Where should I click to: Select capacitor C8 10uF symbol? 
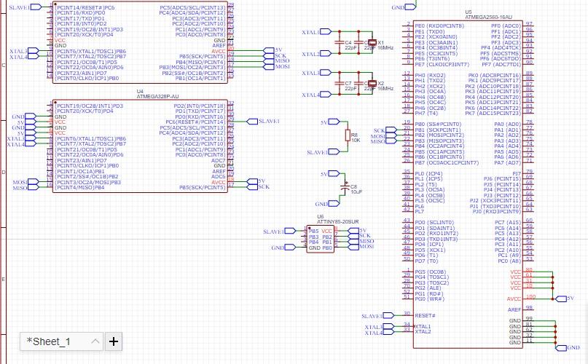point(345,186)
